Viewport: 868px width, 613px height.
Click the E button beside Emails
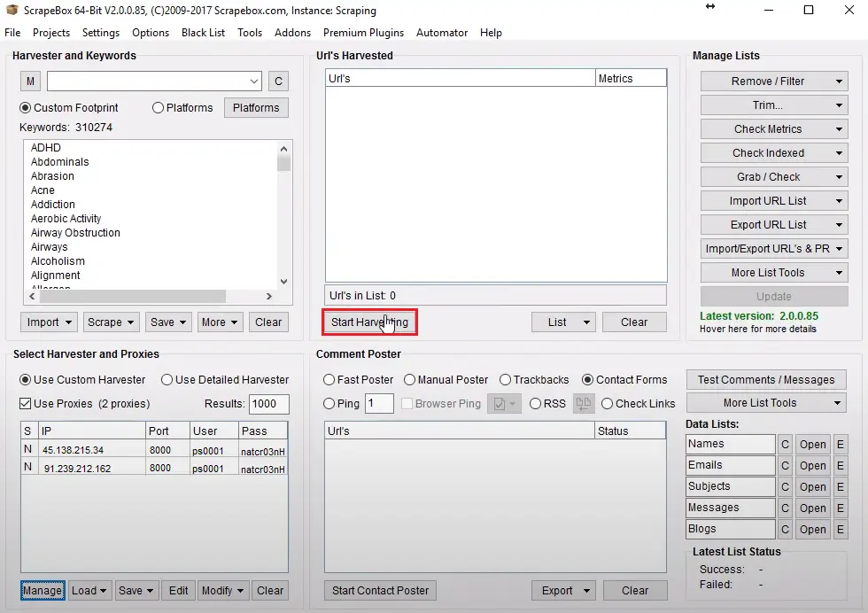840,466
